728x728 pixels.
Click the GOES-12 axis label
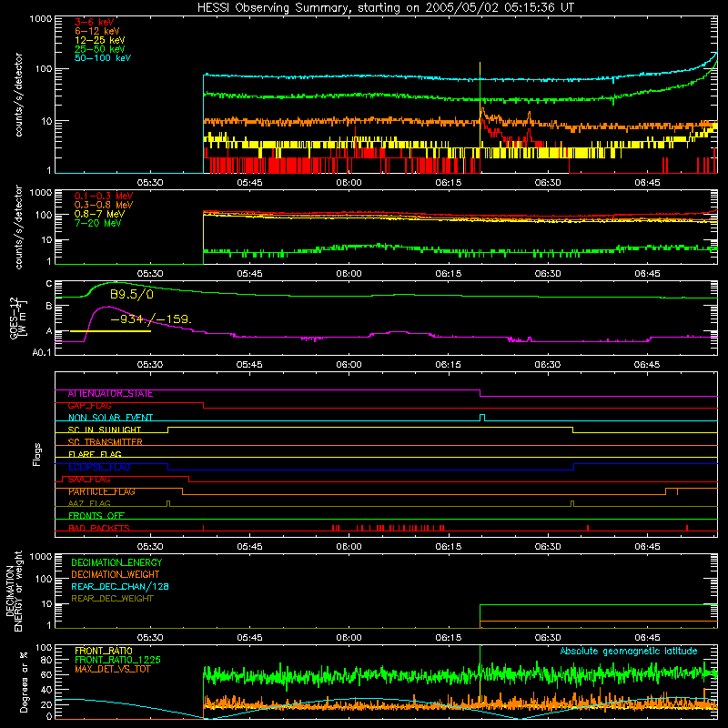pyautogui.click(x=18, y=318)
